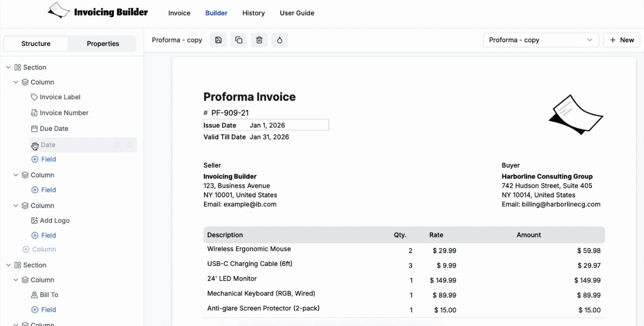Collapse the column containing Add Logo

pos(16,206)
